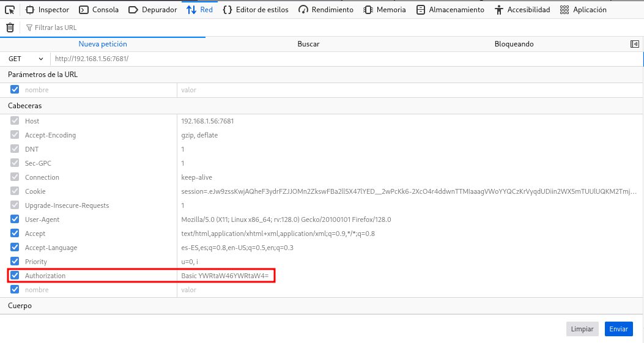Open the GET method dropdown

[x=26, y=59]
